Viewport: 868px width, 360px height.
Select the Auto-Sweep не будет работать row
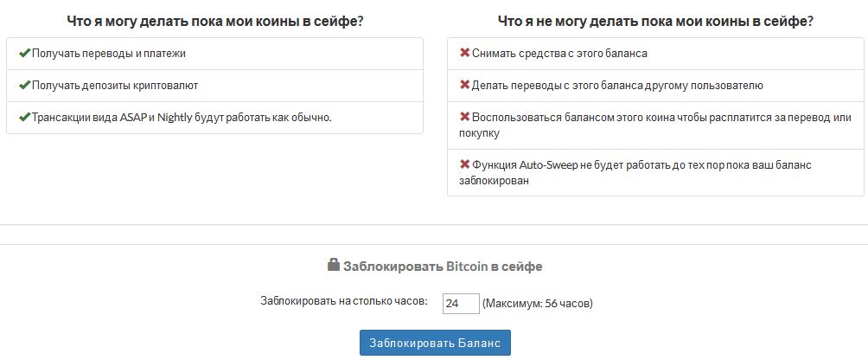pos(655,173)
